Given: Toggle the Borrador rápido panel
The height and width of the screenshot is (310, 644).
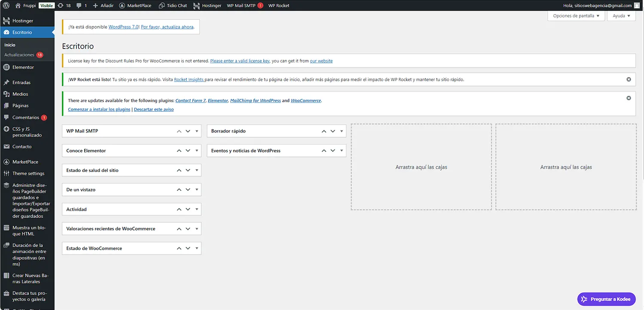Looking at the screenshot, I should tap(342, 131).
